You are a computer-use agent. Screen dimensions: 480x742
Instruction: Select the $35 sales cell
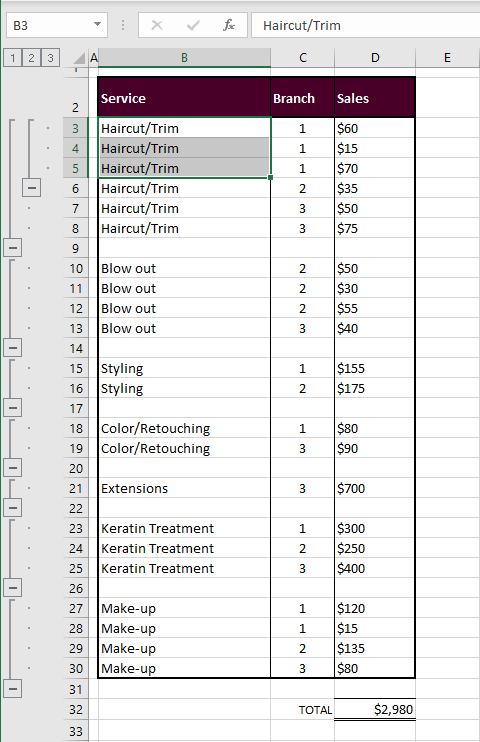pos(375,188)
